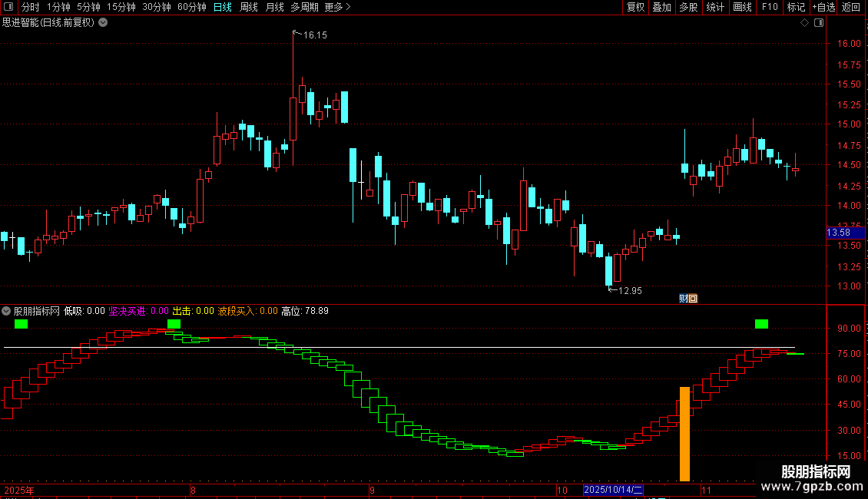Toggle the left sidebar panel icon
868x499 pixels.
pyautogui.click(x=8, y=7)
